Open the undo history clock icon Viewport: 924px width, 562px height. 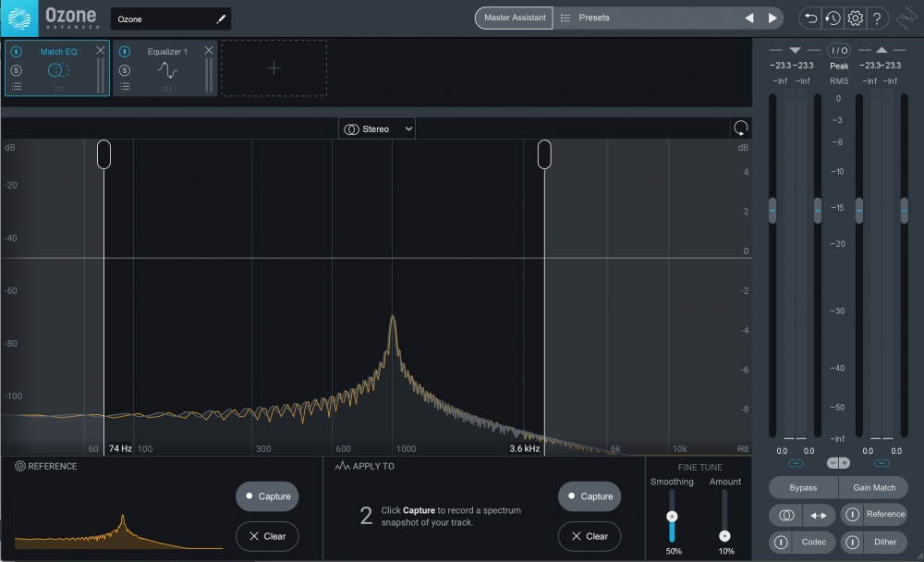[x=833, y=18]
